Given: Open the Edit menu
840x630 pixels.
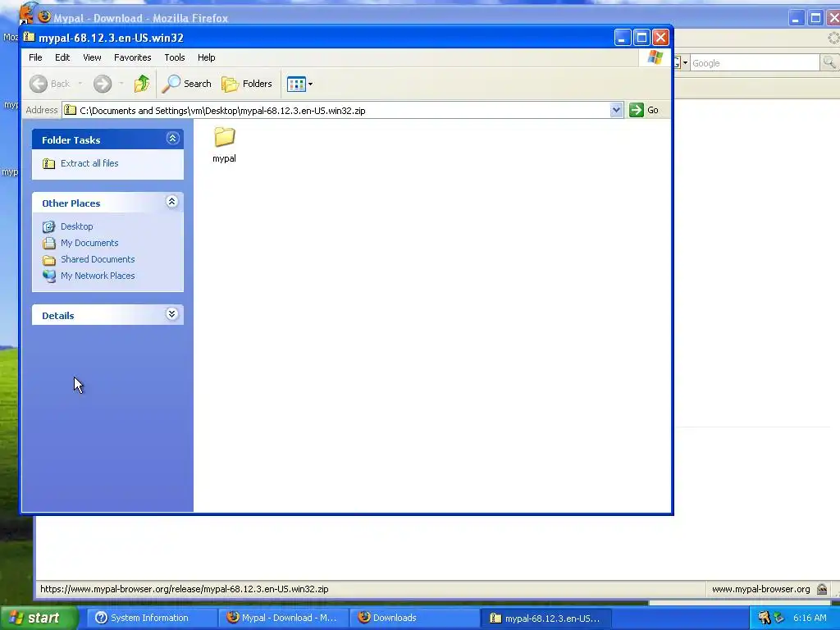Looking at the screenshot, I should coord(62,57).
